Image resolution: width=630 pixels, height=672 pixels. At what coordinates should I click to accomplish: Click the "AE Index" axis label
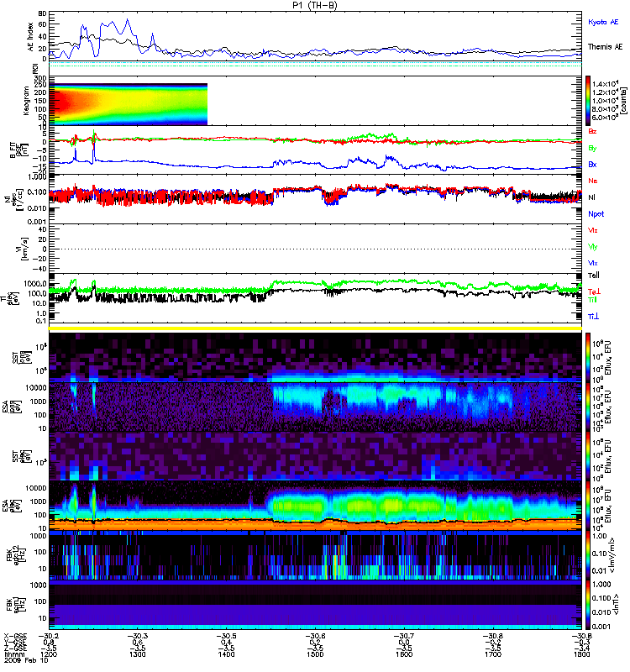click(30, 37)
